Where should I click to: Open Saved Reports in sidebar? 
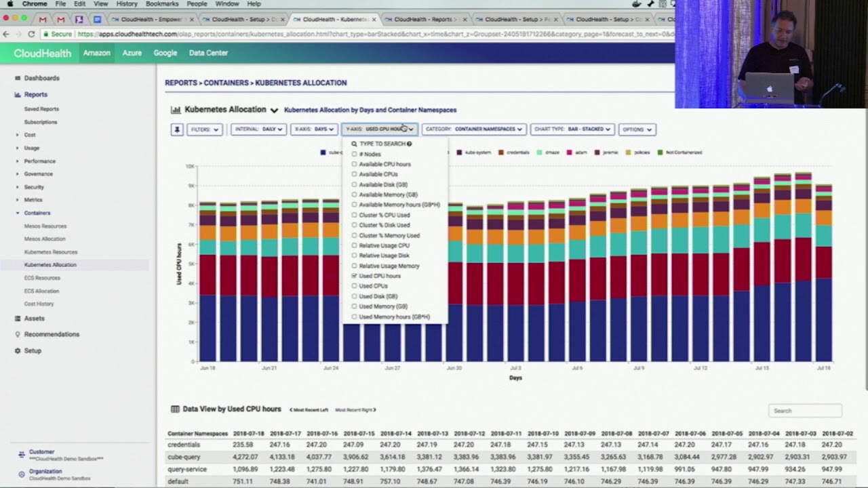tap(41, 109)
